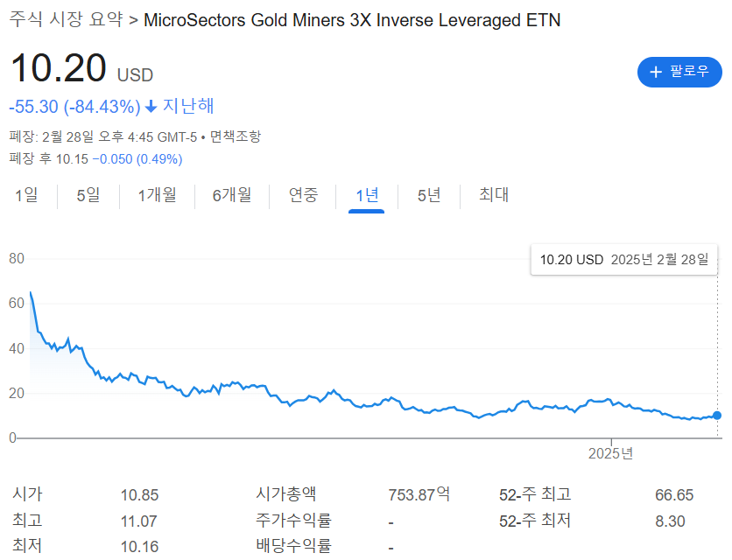Viewport: 732px width, 560px height.
Task: Click the down arrow icon beside 지난해
Action: coord(151,107)
